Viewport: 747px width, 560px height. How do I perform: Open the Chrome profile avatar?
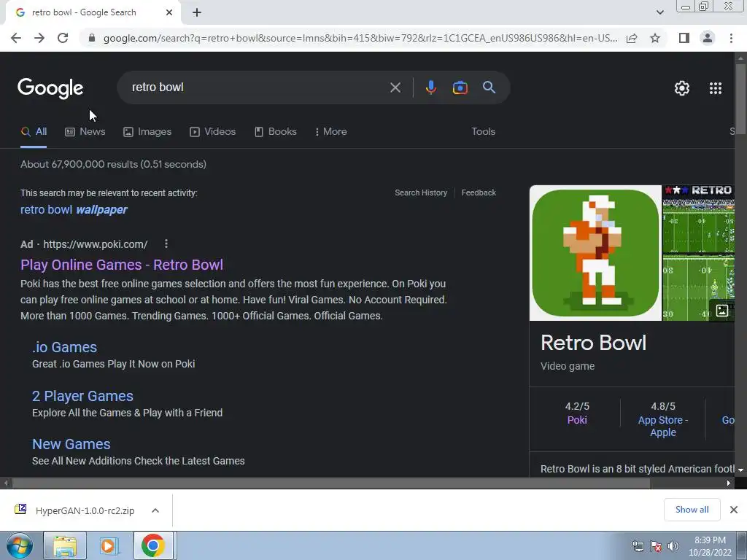[x=708, y=38]
